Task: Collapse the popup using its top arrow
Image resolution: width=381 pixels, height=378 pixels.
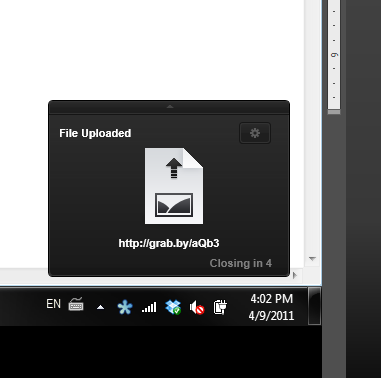Action: pos(170,107)
